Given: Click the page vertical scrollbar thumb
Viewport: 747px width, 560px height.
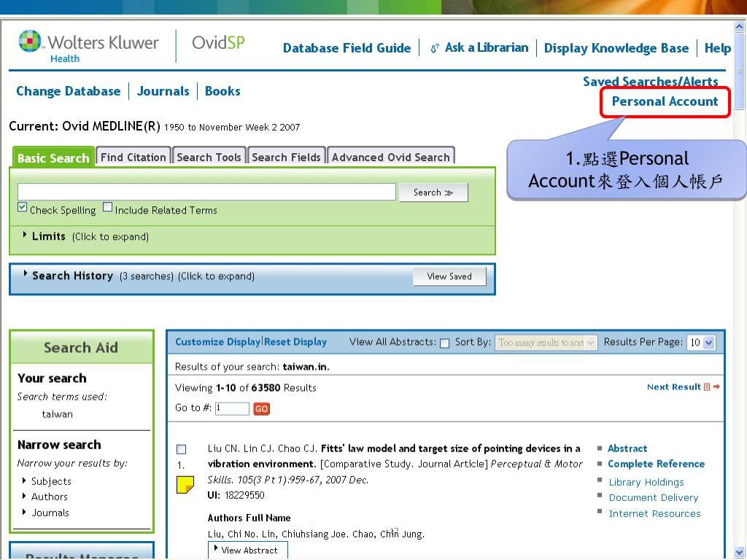Looking at the screenshot, I should click(740, 71).
